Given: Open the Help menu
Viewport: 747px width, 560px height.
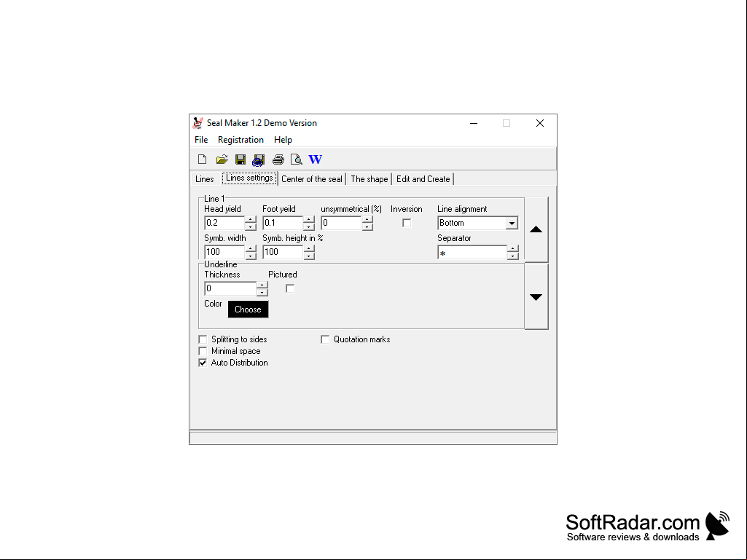Looking at the screenshot, I should [x=283, y=140].
